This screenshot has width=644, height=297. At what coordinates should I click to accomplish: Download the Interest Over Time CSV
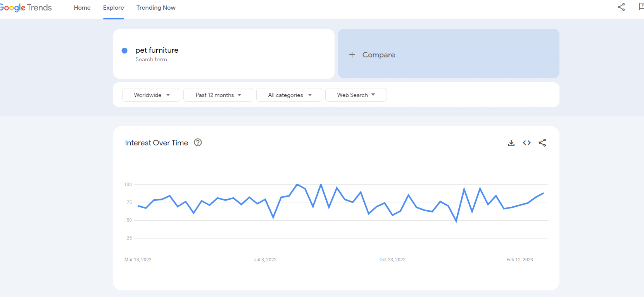[x=511, y=143]
